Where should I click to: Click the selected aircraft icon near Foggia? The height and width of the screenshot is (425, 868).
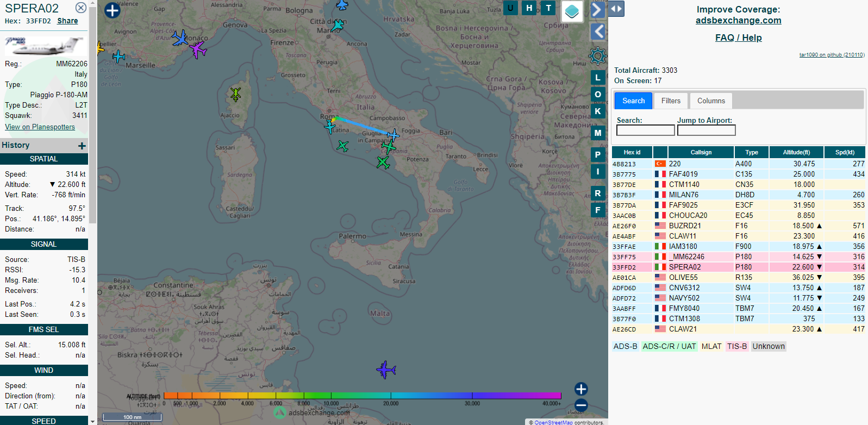tap(393, 135)
